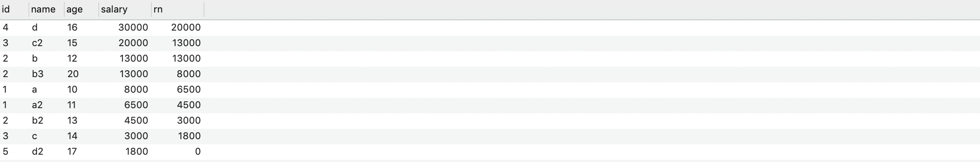
Task: Click the name cell b3
Action: (47, 74)
